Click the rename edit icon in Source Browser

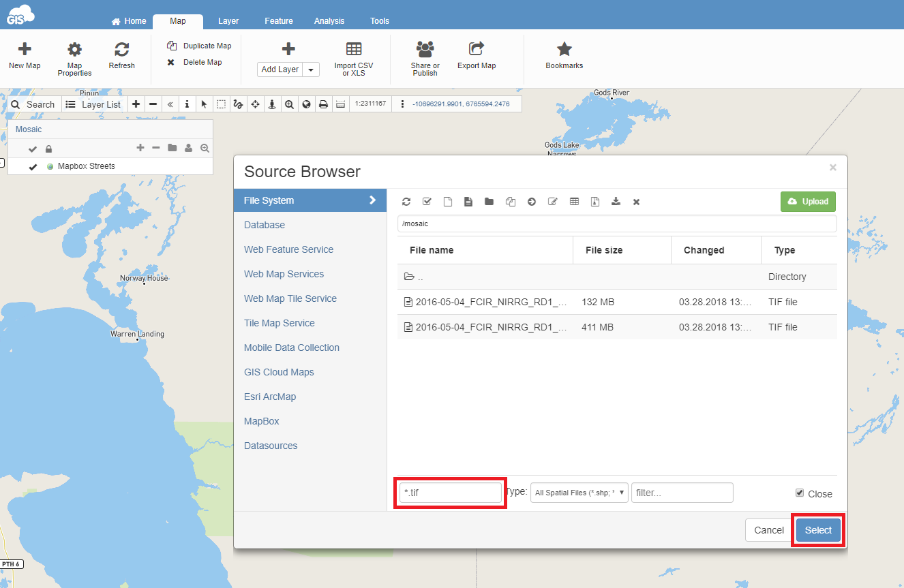[x=553, y=202]
